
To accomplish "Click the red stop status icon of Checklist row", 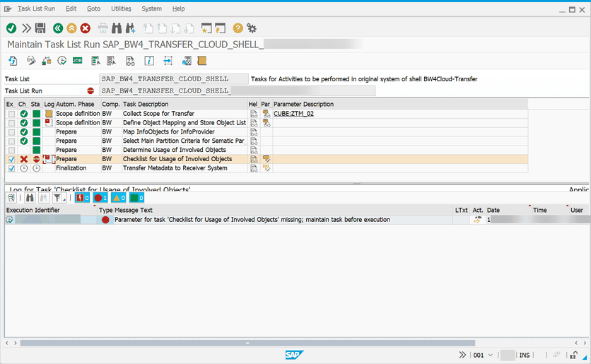I will tap(36, 159).
